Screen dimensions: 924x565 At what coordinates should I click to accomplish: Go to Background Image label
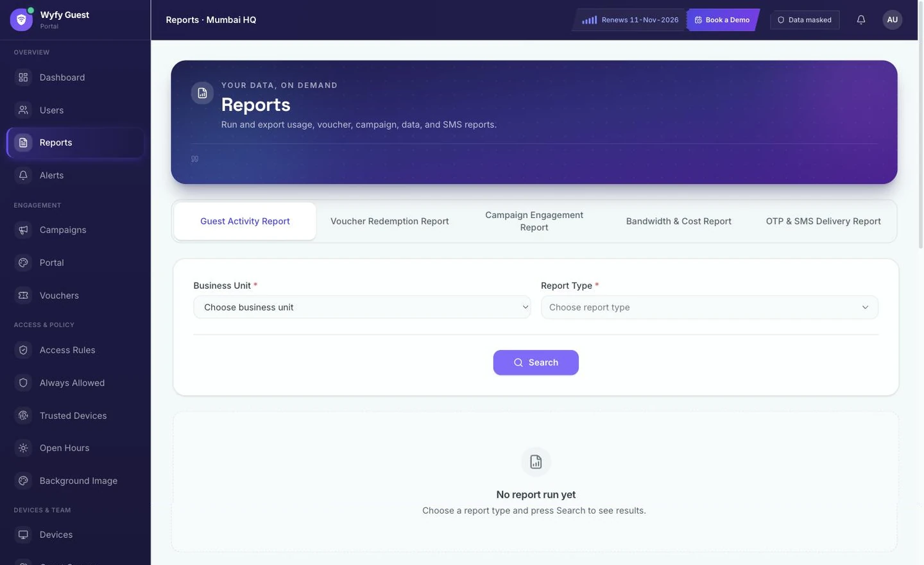[x=78, y=481]
